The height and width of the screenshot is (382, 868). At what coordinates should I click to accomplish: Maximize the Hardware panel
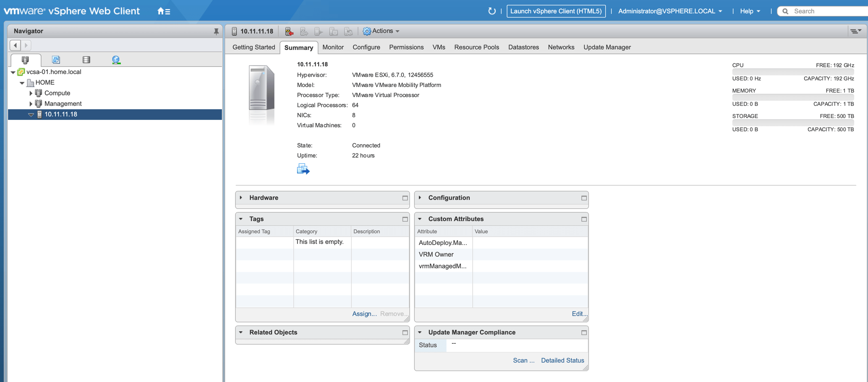point(405,198)
